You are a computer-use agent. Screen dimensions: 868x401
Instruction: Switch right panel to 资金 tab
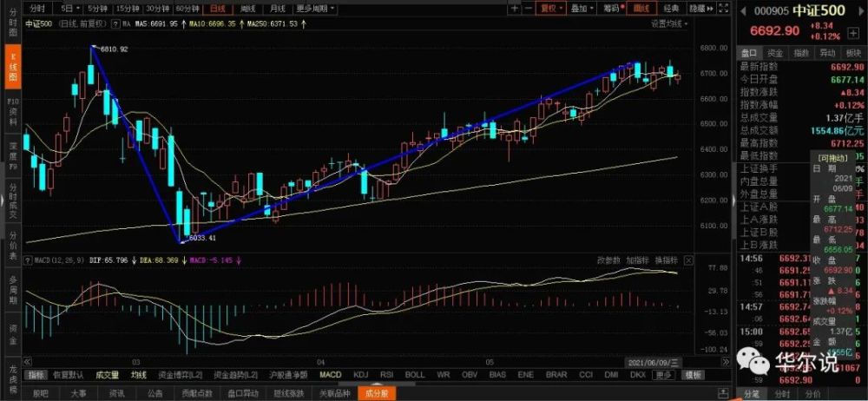click(775, 53)
